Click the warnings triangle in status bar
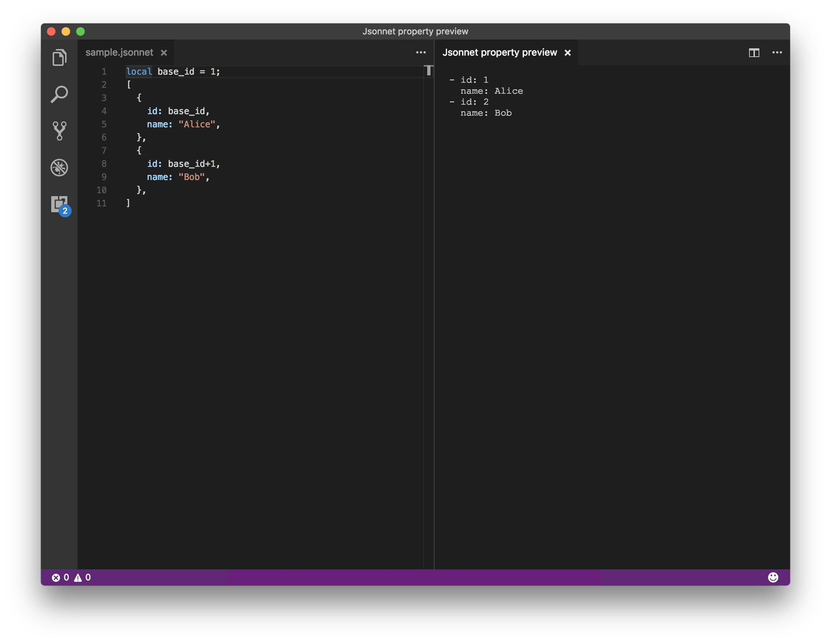The height and width of the screenshot is (644, 831). 78,577
